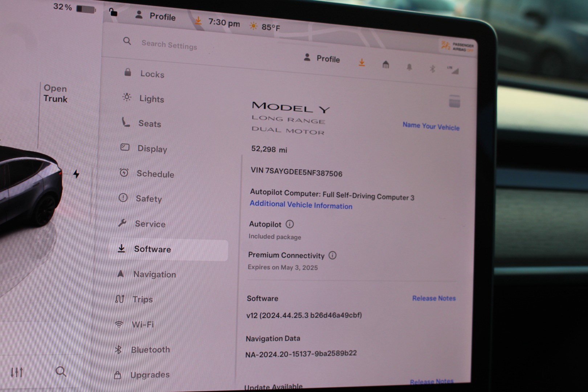Tap the Search Settings field
The height and width of the screenshot is (392, 588).
pos(169,45)
